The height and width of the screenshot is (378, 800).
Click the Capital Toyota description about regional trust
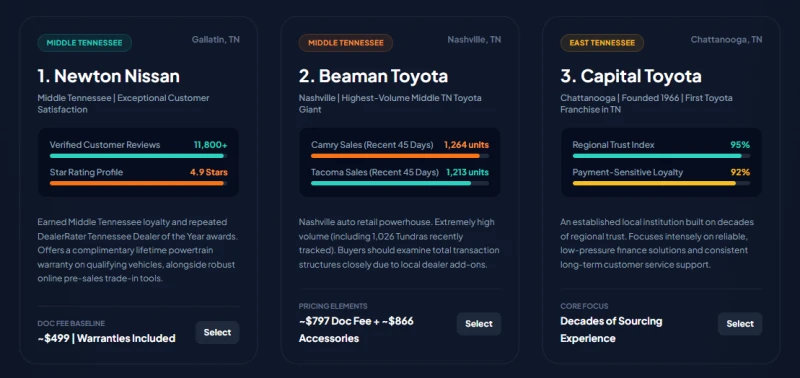(x=657, y=243)
